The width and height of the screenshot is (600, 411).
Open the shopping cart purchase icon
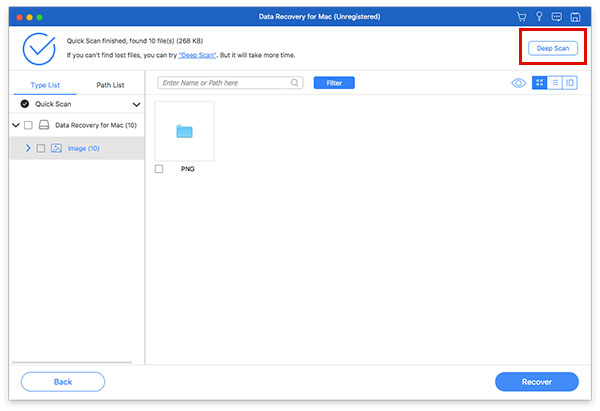tap(521, 16)
